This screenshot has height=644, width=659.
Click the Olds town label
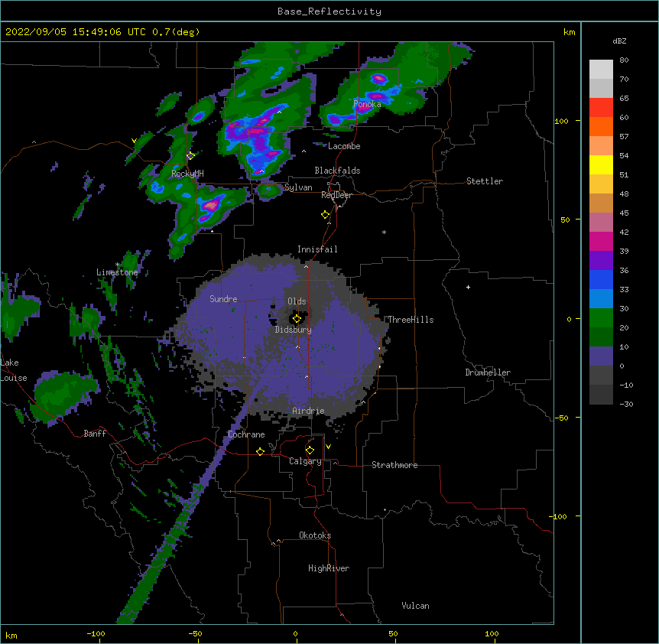(x=297, y=301)
